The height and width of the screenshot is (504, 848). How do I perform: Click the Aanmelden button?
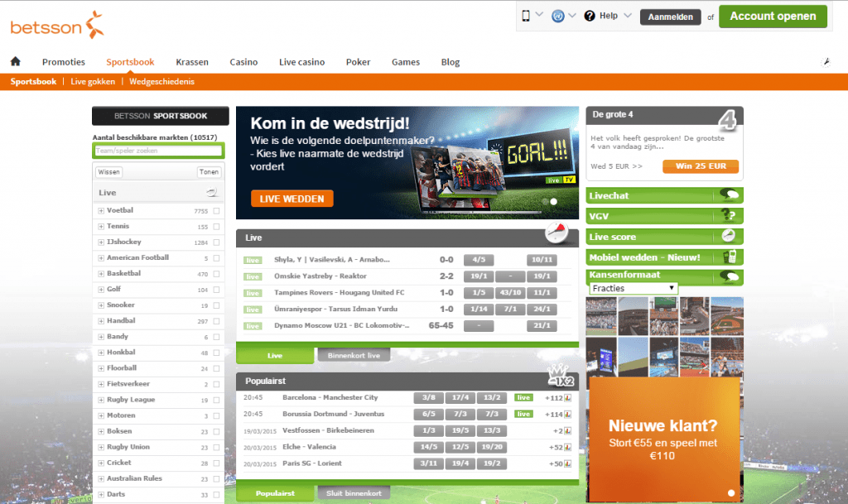[671, 17]
